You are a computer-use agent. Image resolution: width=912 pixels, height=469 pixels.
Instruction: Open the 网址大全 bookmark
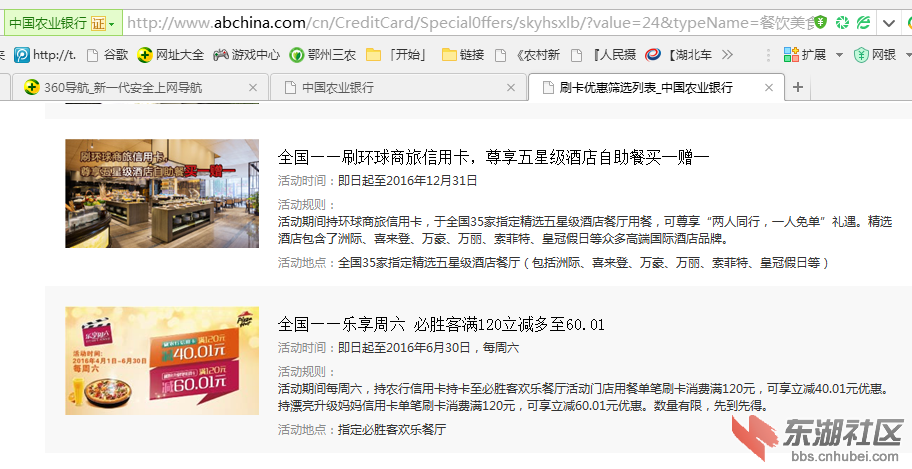click(170, 55)
